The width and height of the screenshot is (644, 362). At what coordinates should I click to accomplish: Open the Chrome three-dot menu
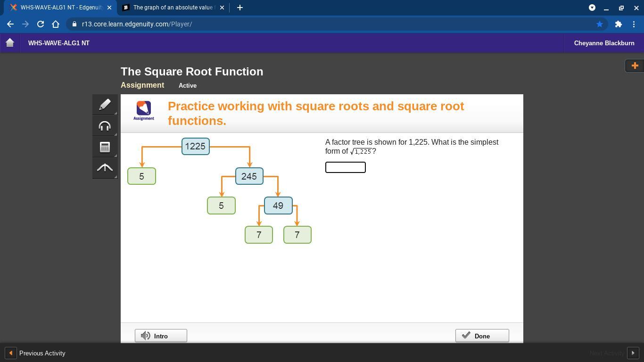point(634,24)
